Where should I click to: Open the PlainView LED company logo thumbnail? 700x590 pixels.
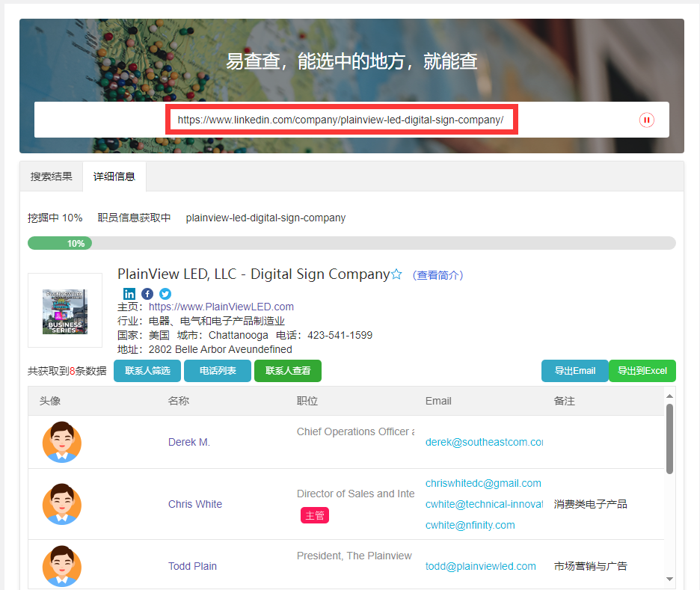tap(65, 310)
